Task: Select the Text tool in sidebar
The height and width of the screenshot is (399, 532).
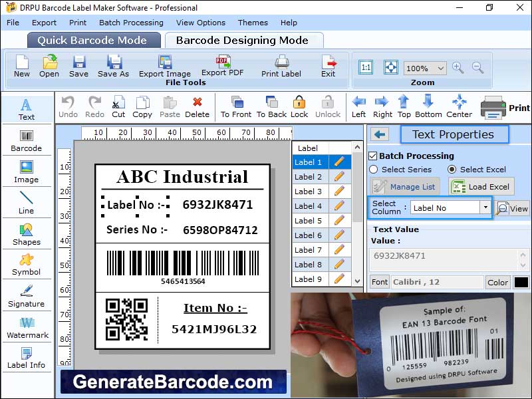Action: click(x=27, y=109)
